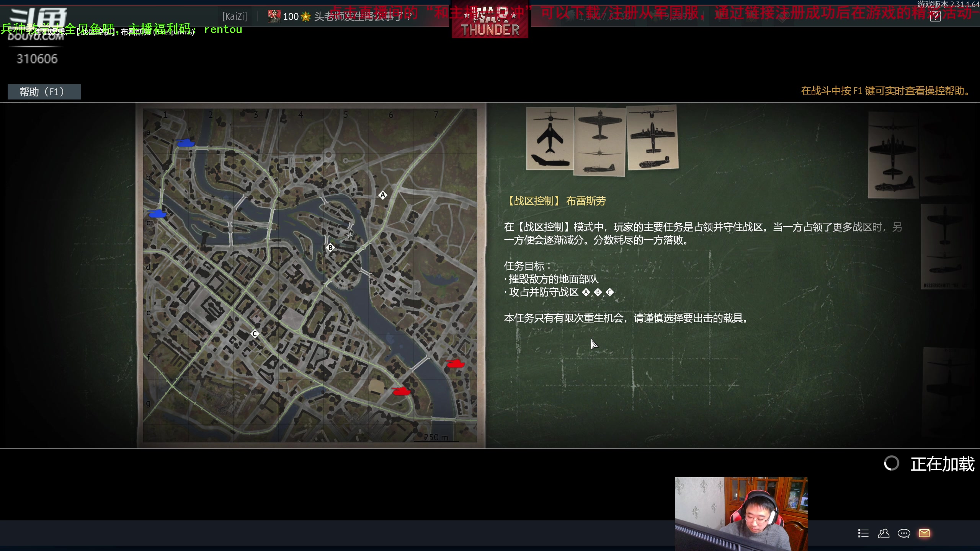Click the objective text 摧毁敌方的地面部队

tap(553, 279)
